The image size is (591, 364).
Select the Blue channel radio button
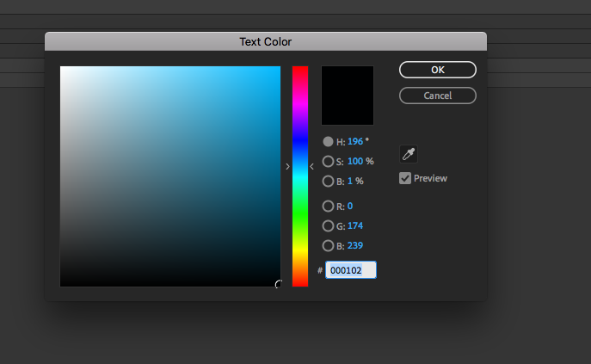pos(328,245)
